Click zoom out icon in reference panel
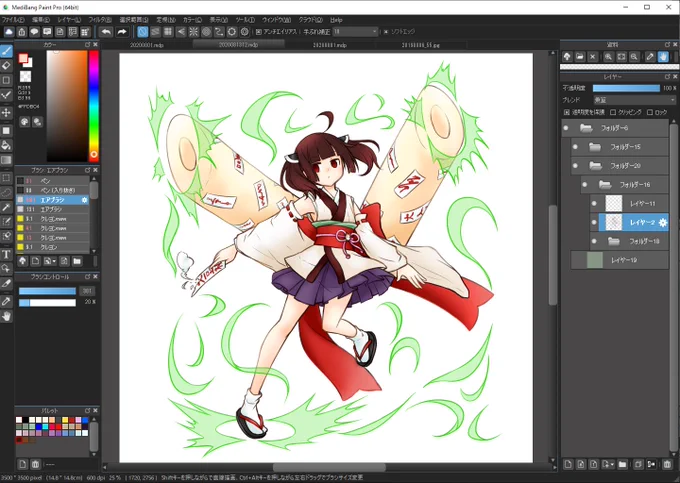680x483 pixels. click(634, 57)
